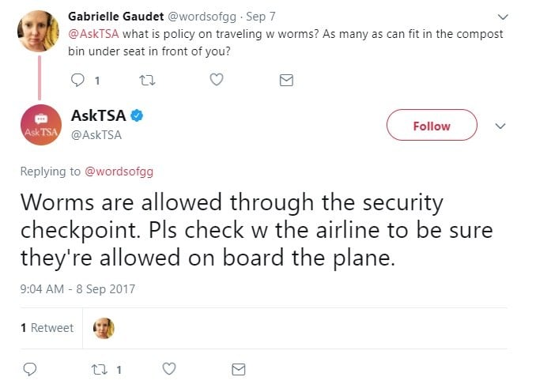Open Gabrielle Gaudet's display name
Screen dimensions: 536x392
click(x=116, y=16)
